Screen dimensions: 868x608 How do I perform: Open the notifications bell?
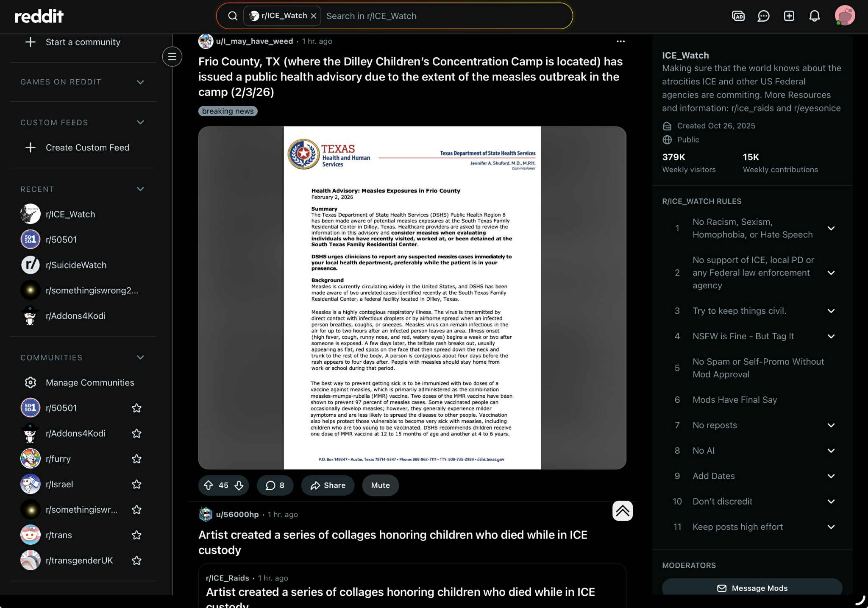[x=814, y=16]
